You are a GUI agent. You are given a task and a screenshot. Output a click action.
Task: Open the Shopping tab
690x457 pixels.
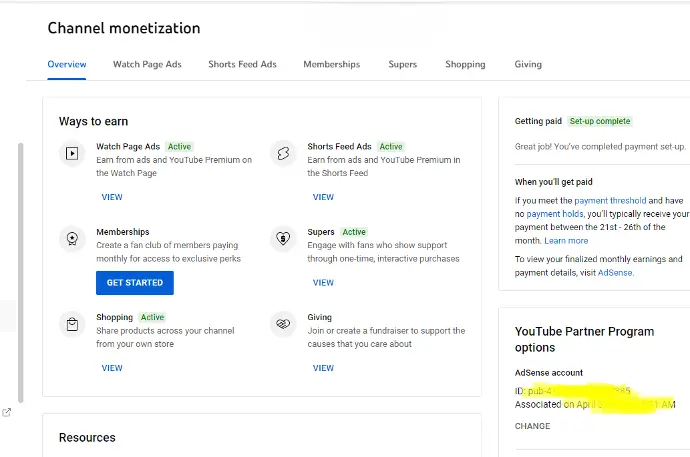pos(465,64)
